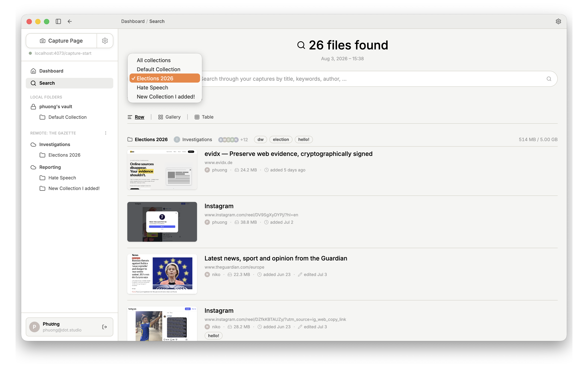This screenshot has height=369, width=588.
Task: Choose Hate Speech in dropdown
Action: click(x=165, y=88)
